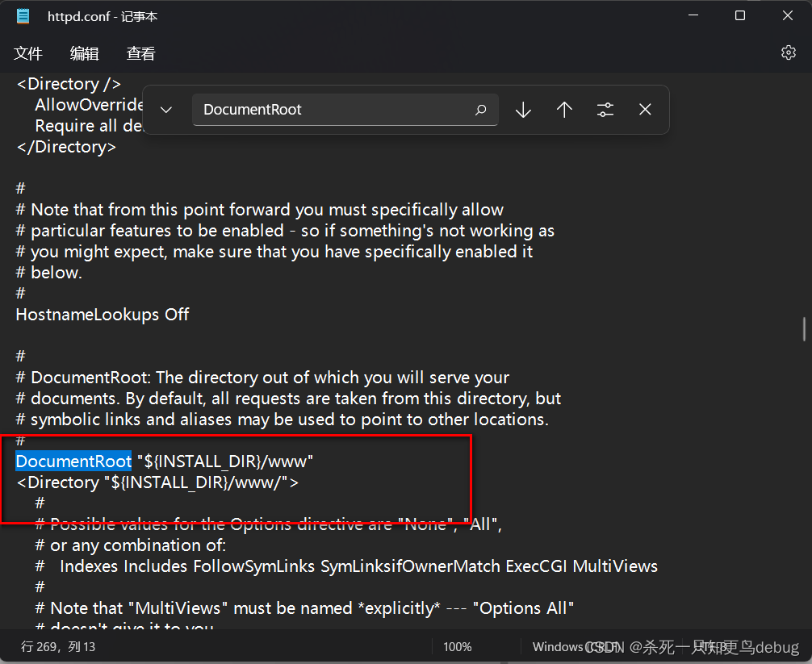Click the '<Directory "${INSTALL_DIR}/www/">' line

[157, 482]
